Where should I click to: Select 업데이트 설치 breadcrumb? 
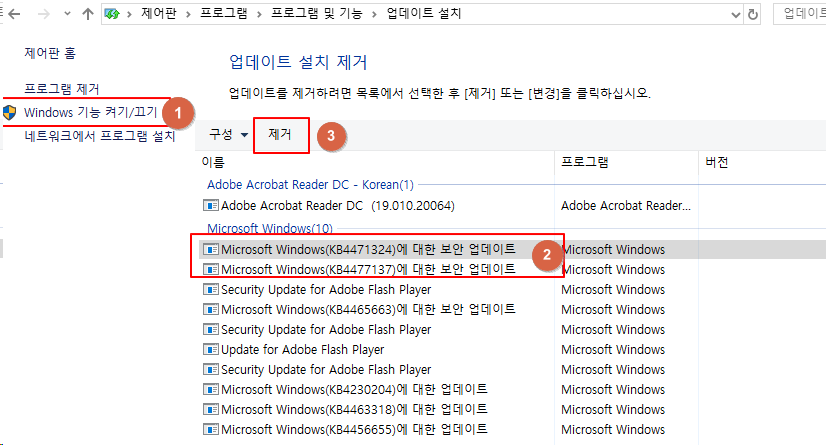click(424, 14)
